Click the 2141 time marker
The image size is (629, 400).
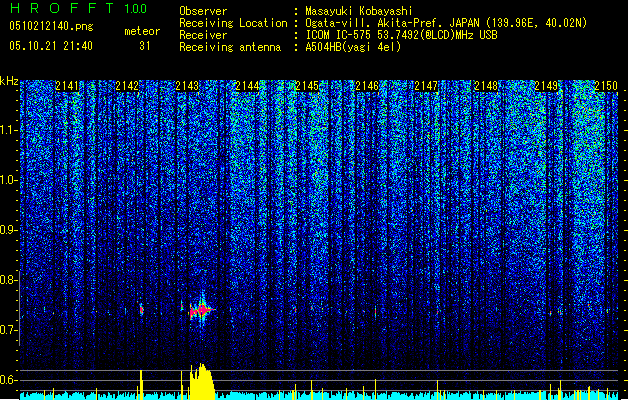tap(67, 86)
